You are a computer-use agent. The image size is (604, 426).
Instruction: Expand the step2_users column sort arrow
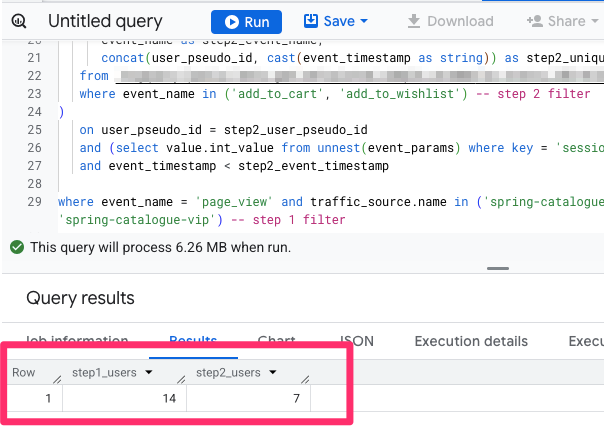pyautogui.click(x=273, y=373)
